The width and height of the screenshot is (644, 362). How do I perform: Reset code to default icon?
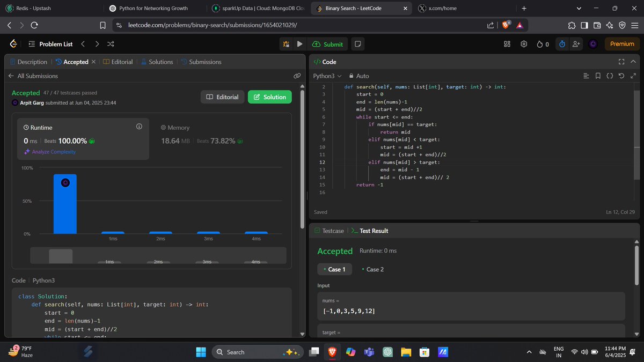pyautogui.click(x=621, y=76)
